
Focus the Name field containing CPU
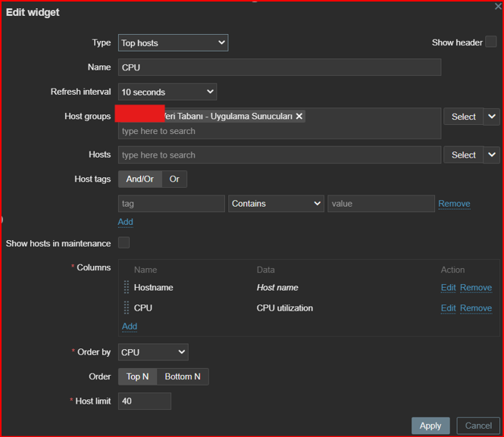[280, 67]
